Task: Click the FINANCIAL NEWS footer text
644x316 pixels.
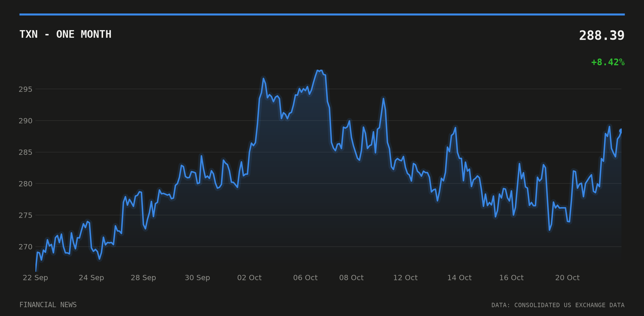Action: 48,305
